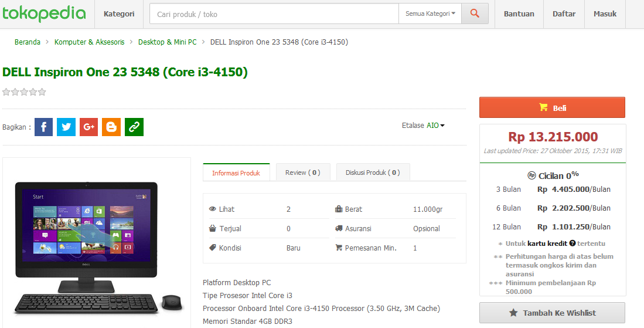Share product on Twitter
Screen dimensions: 644x328
[x=66, y=127]
